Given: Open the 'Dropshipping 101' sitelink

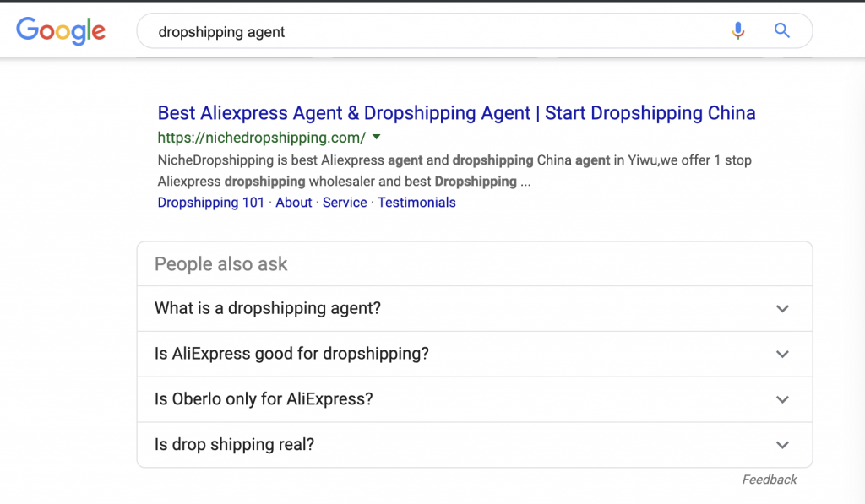Looking at the screenshot, I should pyautogui.click(x=210, y=203).
